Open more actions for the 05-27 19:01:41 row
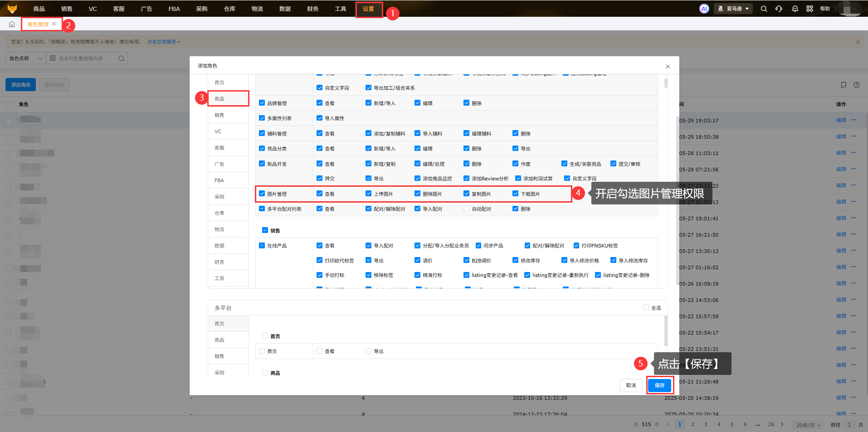Viewport: 868px width, 432px height. tap(853, 218)
